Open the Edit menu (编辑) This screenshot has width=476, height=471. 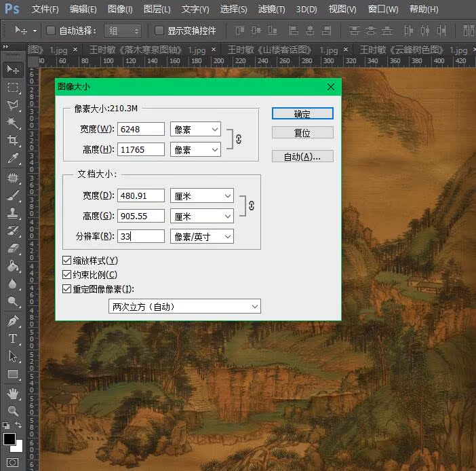tap(83, 10)
